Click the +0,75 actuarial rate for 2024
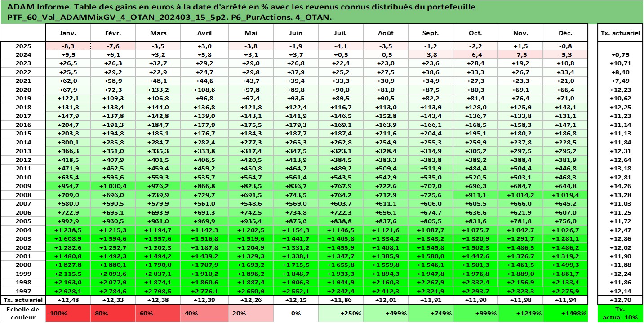 click(x=620, y=54)
